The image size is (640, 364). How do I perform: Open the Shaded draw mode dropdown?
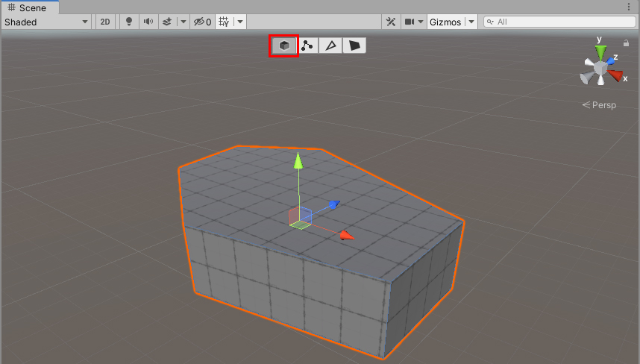point(46,22)
